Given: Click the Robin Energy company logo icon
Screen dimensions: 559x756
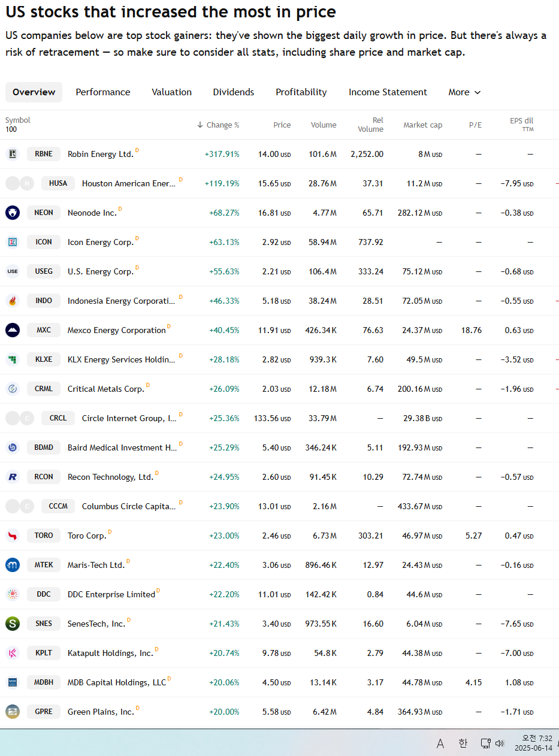Looking at the screenshot, I should 13,154.
